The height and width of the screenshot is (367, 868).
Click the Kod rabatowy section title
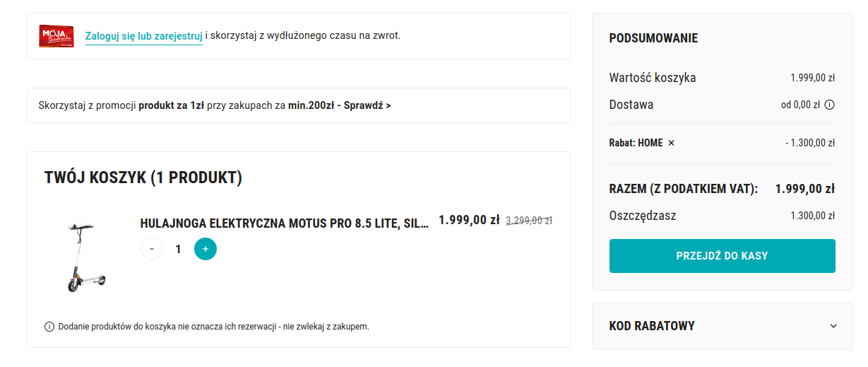[x=652, y=326]
